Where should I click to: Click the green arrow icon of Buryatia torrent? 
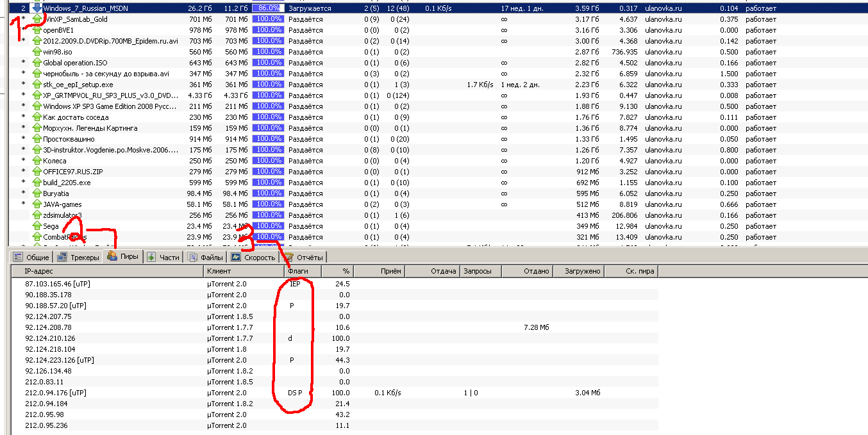[37, 193]
